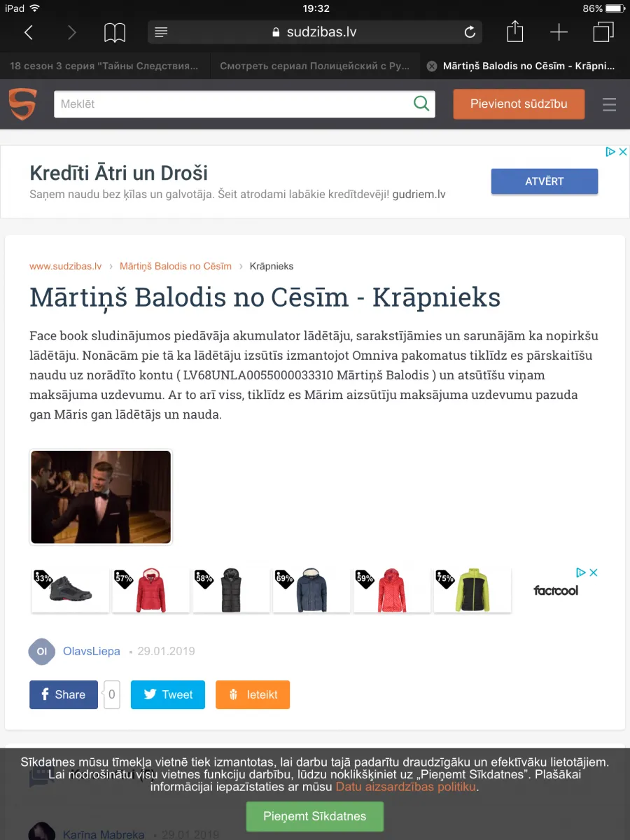Show all tabs overview icon
Screen dimensions: 630x840
coord(603,32)
